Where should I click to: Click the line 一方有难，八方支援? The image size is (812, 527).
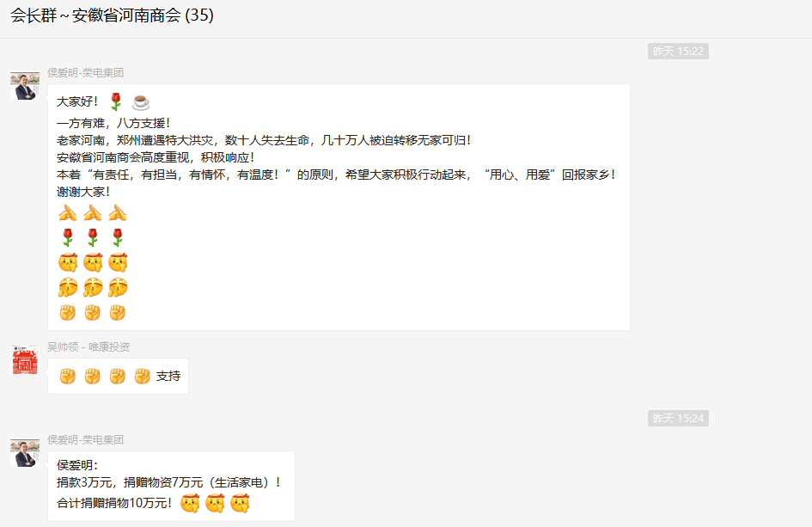click(x=113, y=122)
